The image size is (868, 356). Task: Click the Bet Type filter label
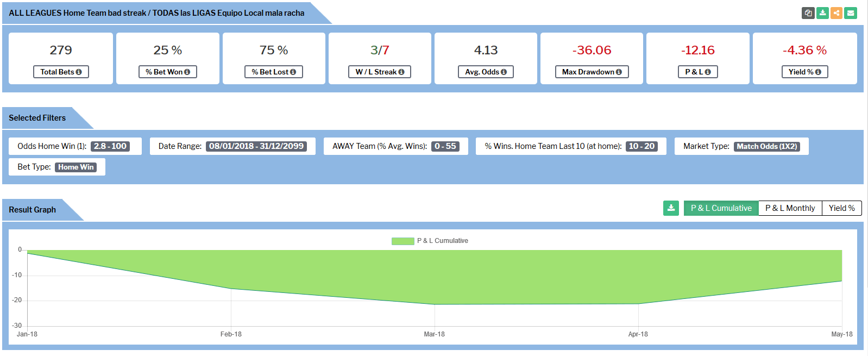34,167
